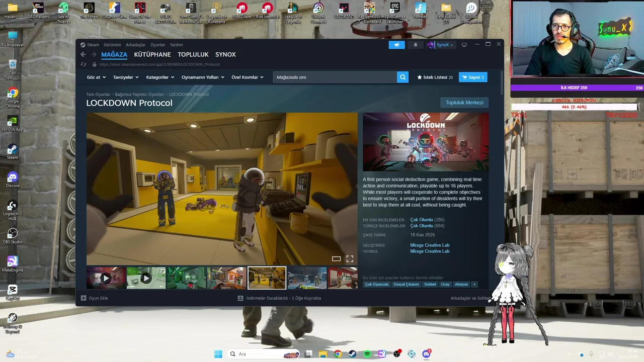Click the plus button to add tags
This screenshot has height=362, width=644.
pyautogui.click(x=474, y=285)
